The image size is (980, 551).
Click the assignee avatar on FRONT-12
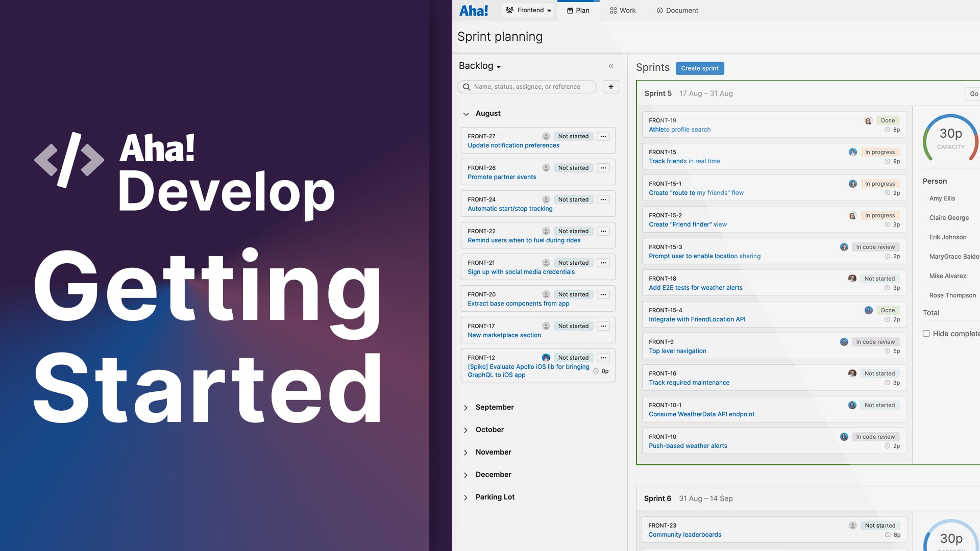click(546, 358)
